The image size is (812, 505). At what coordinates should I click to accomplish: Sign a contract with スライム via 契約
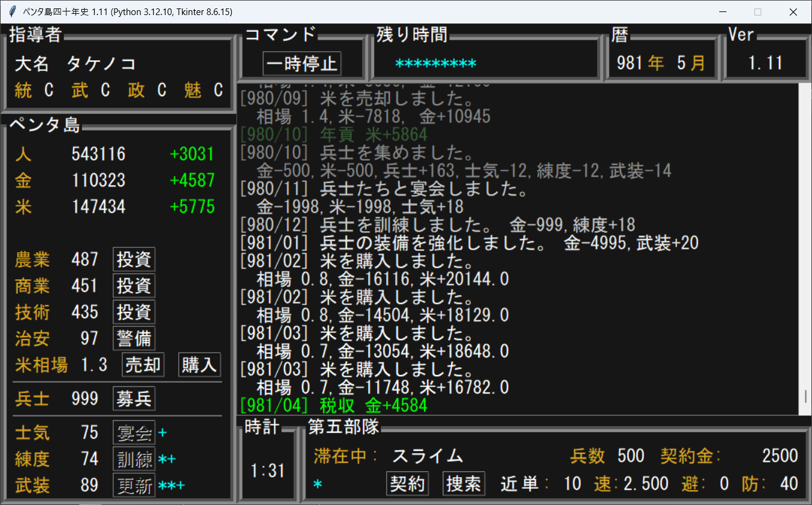[407, 483]
